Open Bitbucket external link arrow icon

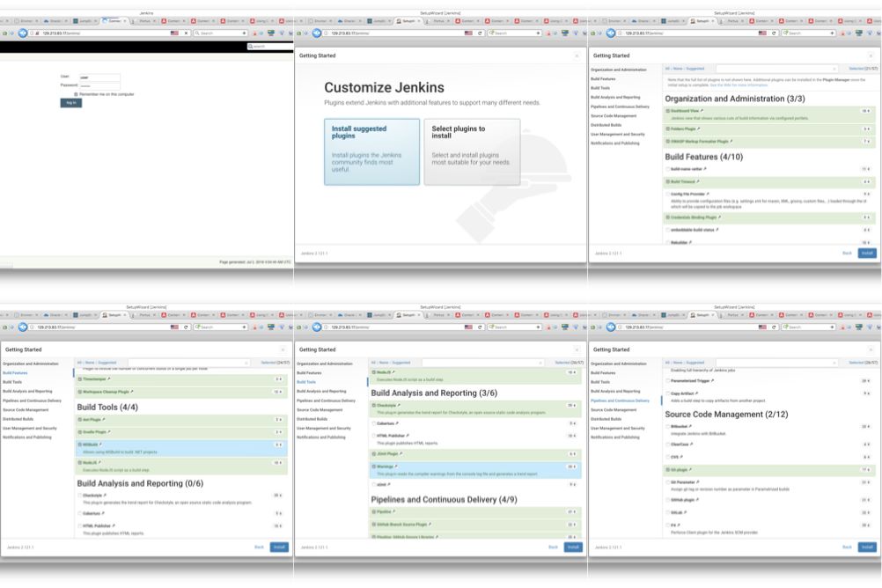691,427
